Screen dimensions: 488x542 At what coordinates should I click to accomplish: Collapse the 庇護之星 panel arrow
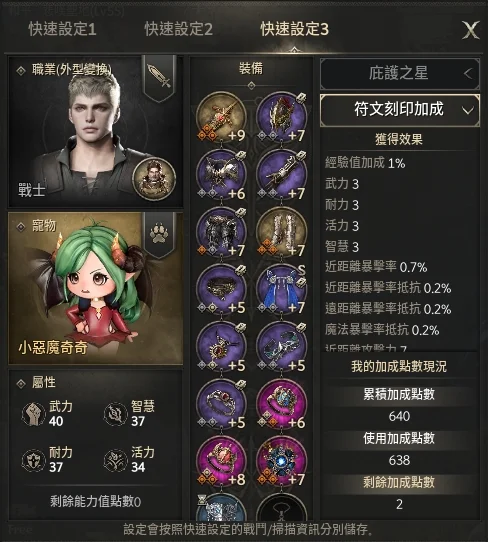(468, 73)
